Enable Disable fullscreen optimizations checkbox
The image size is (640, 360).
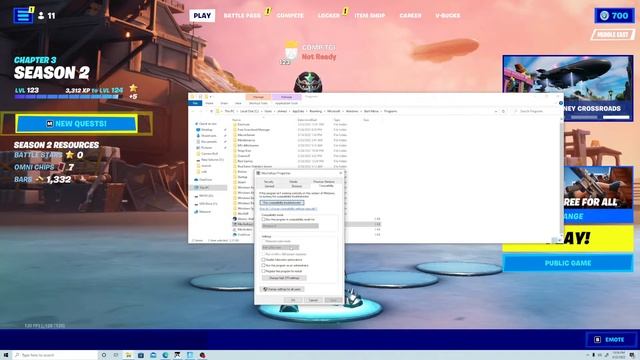[264, 260]
